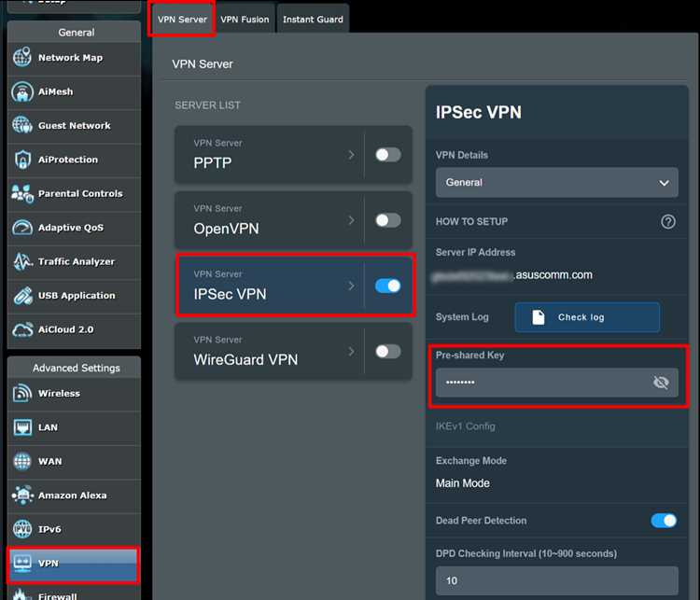Open the AiCloud 2.0 cloud icon
The width and height of the screenshot is (700, 600).
tap(21, 329)
